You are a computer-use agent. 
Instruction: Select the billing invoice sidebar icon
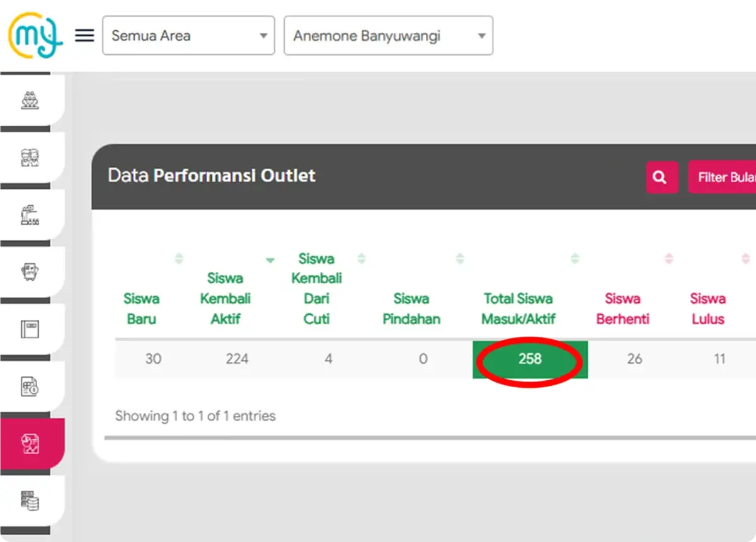(x=30, y=385)
